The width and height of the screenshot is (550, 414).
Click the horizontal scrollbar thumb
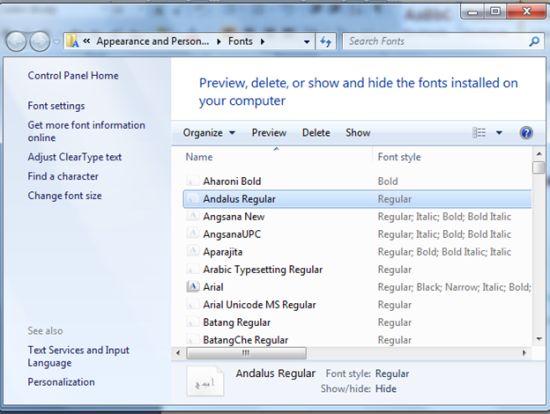point(246,353)
